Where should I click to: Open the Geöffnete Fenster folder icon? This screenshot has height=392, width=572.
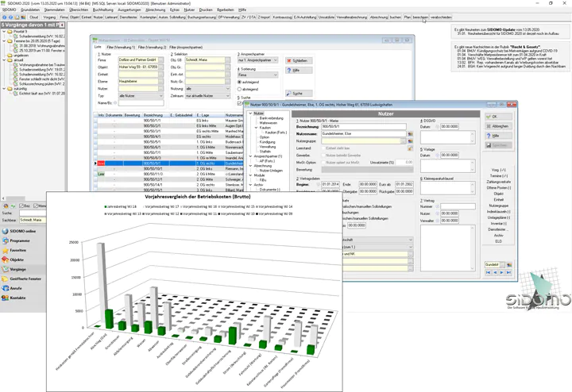coord(5,279)
